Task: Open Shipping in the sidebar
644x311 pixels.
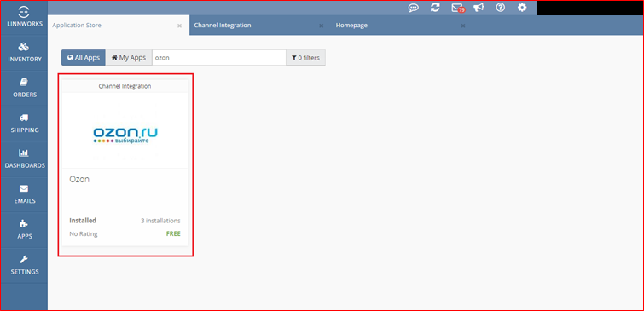Action: [x=24, y=124]
